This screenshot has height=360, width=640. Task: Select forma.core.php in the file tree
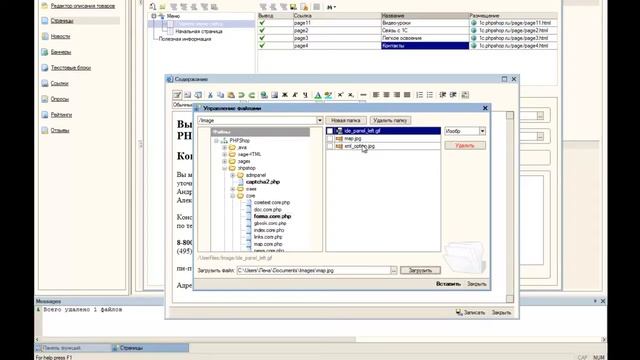pyautogui.click(x=272, y=216)
